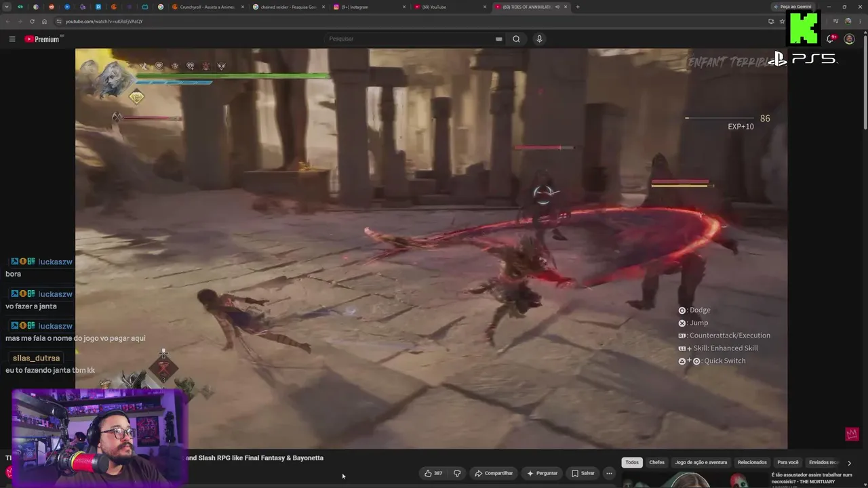
Task: Select the Relacionados filter chip
Action: [752, 462]
